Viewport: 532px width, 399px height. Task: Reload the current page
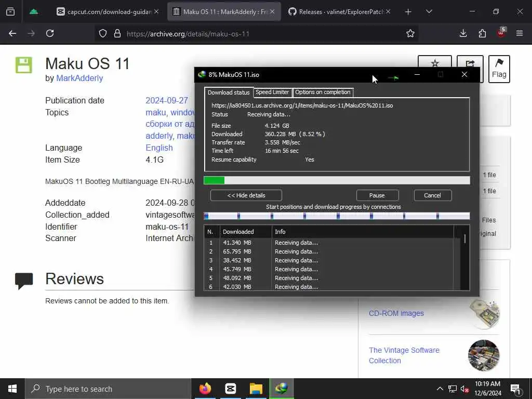point(50,33)
